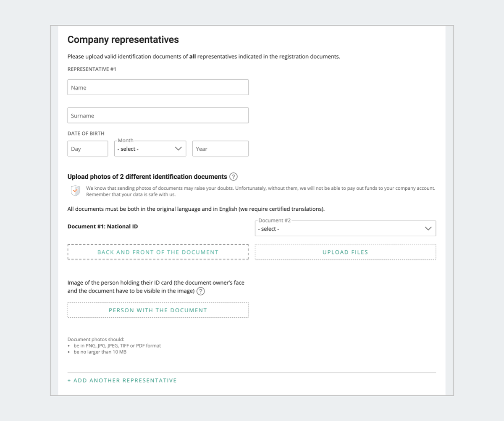
Task: Add another representative
Action: coord(122,380)
